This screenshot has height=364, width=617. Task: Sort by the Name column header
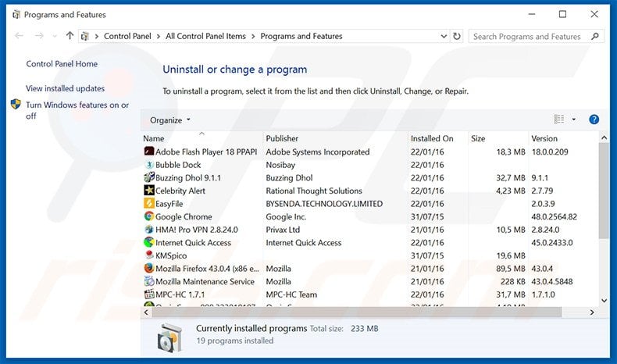pyautogui.click(x=202, y=138)
